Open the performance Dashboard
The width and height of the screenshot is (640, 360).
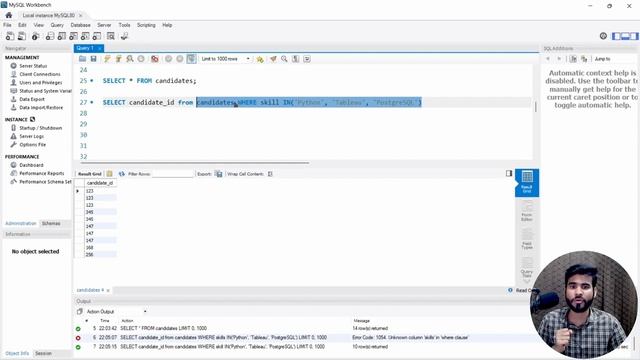[x=31, y=165]
